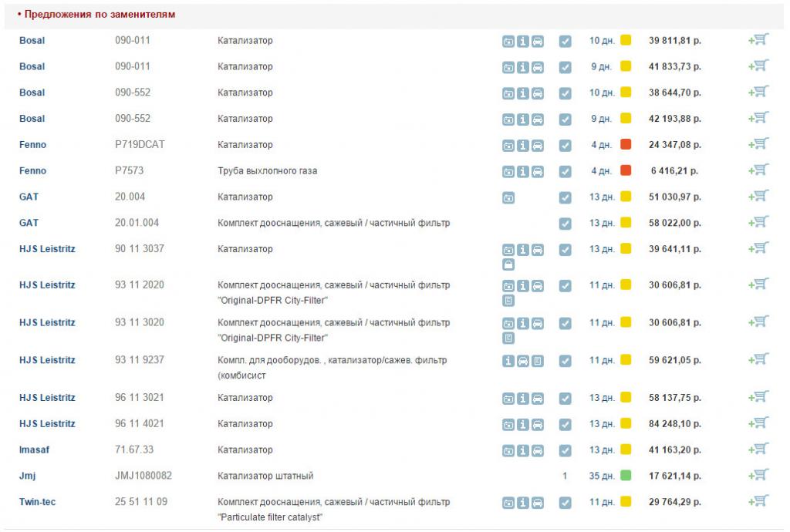This screenshot has width=790, height=532.
Task: Toggle checkmark in HJS 96 11 4021 row
Action: pyautogui.click(x=565, y=425)
